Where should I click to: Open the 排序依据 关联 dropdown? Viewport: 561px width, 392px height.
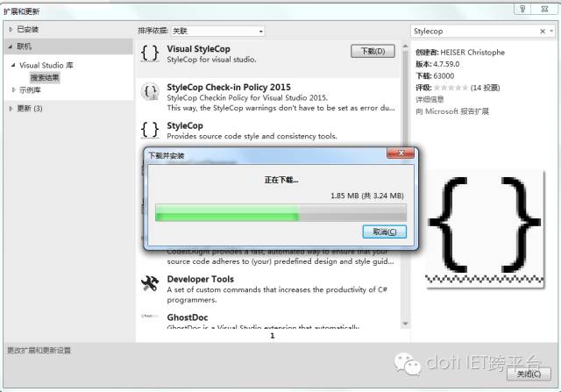(x=218, y=32)
